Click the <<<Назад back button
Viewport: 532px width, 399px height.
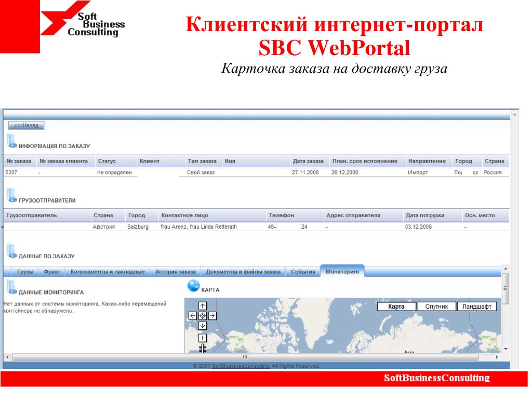[26, 126]
